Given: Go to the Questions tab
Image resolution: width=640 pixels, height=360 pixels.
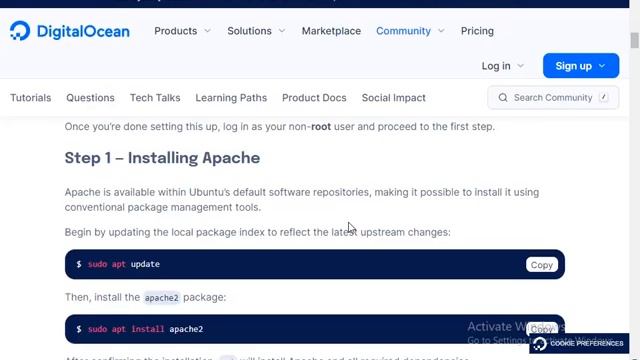Looking at the screenshot, I should (90, 98).
